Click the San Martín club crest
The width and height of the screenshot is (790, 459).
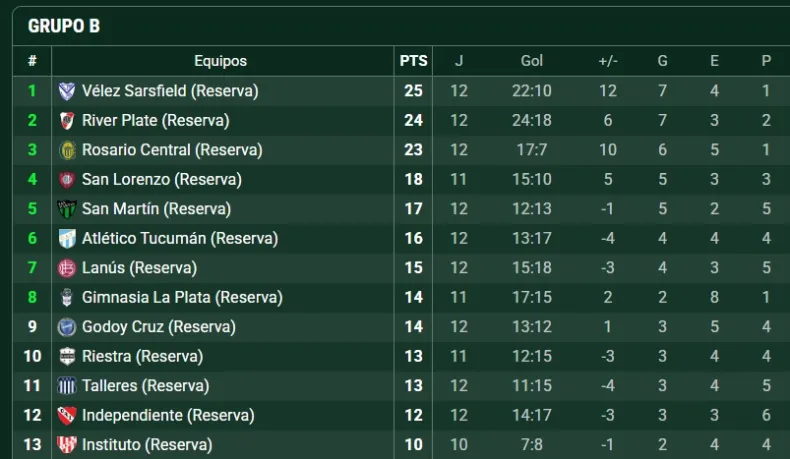coord(67,209)
